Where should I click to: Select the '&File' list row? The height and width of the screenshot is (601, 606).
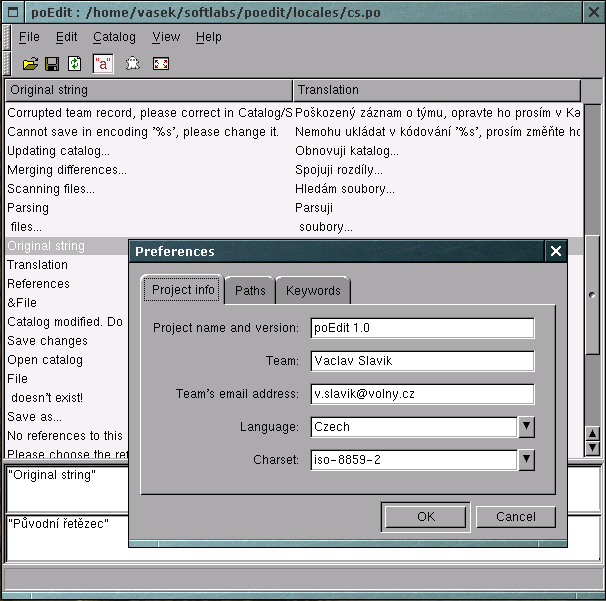point(67,303)
